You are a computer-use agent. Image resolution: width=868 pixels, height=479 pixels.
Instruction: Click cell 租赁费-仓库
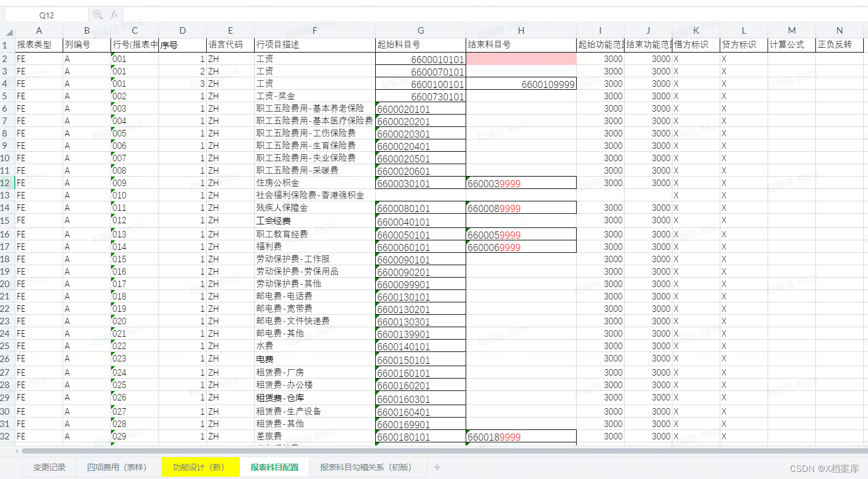pyautogui.click(x=315, y=397)
